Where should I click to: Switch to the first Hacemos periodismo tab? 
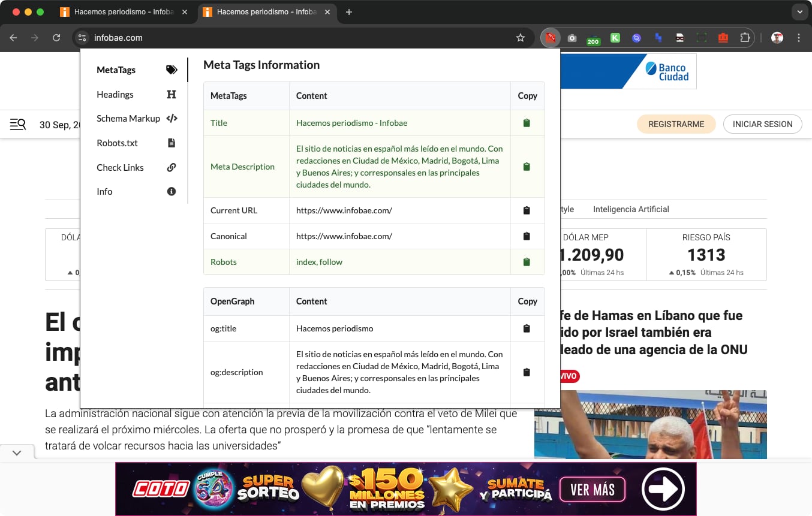[124, 12]
